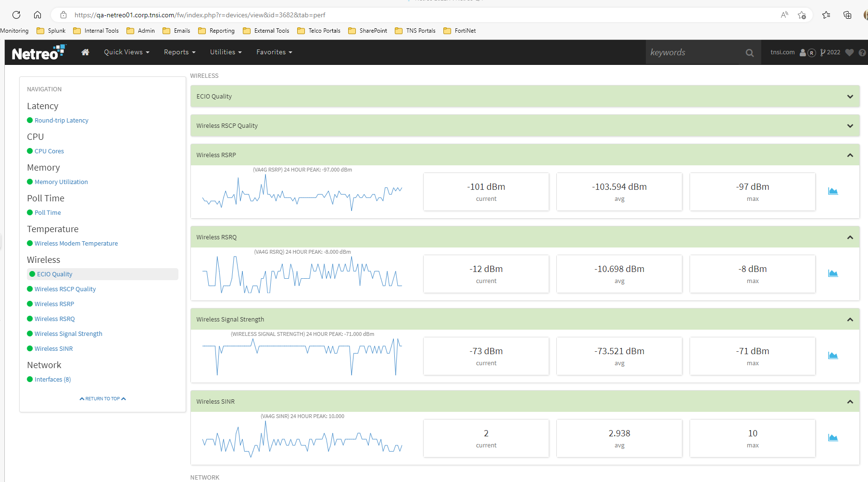This screenshot has height=482, width=868.
Task: Expand the ECIO Quality panel chevron
Action: point(850,97)
